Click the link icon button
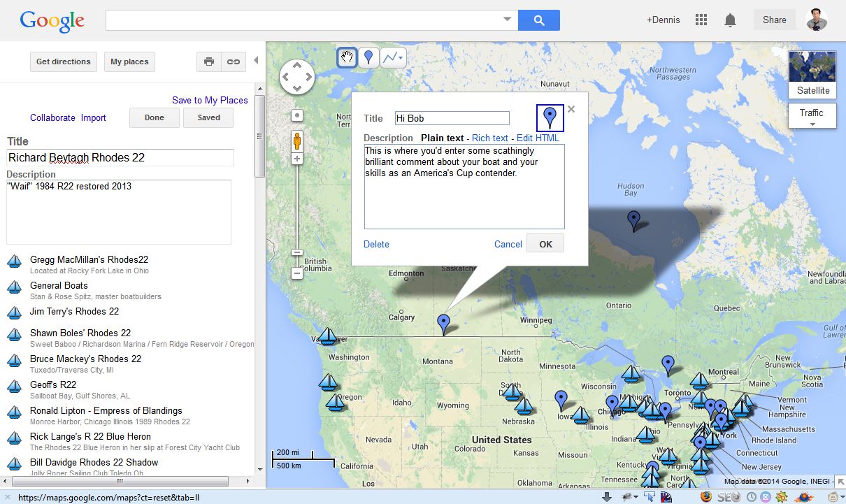The image size is (846, 504). pos(233,62)
